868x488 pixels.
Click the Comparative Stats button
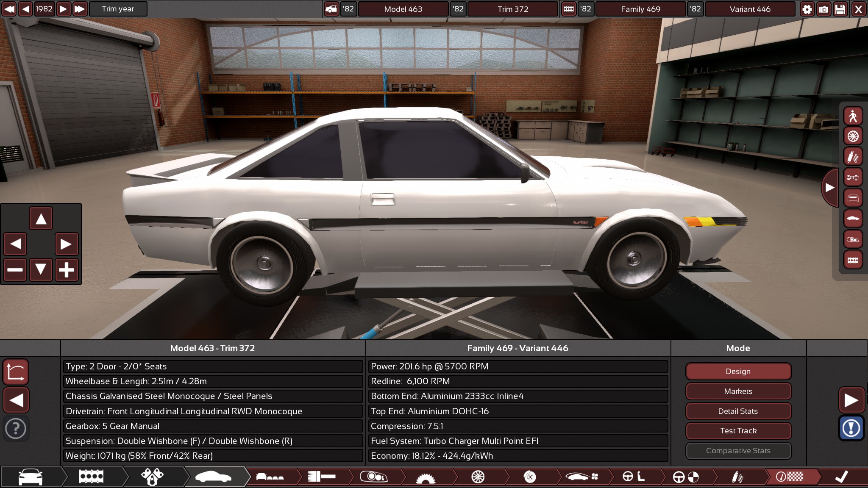pyautogui.click(x=738, y=451)
